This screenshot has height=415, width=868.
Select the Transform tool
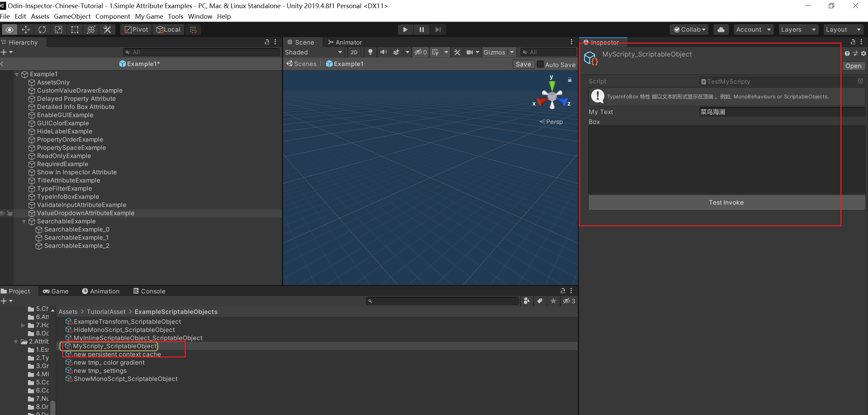[91, 30]
